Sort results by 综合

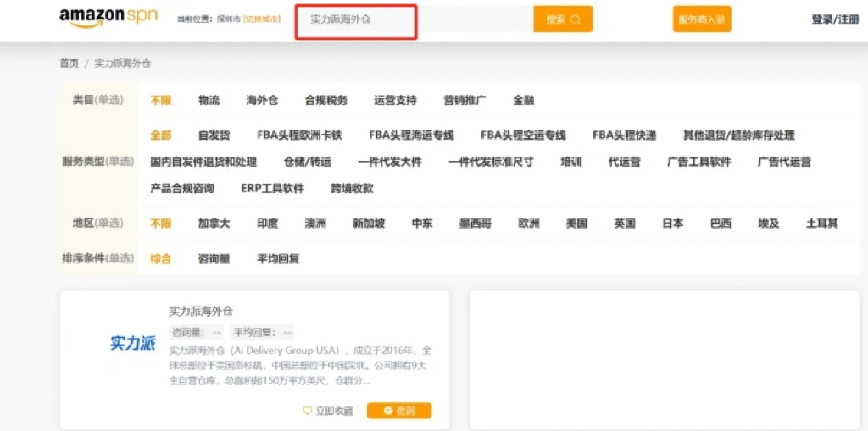[x=161, y=258]
